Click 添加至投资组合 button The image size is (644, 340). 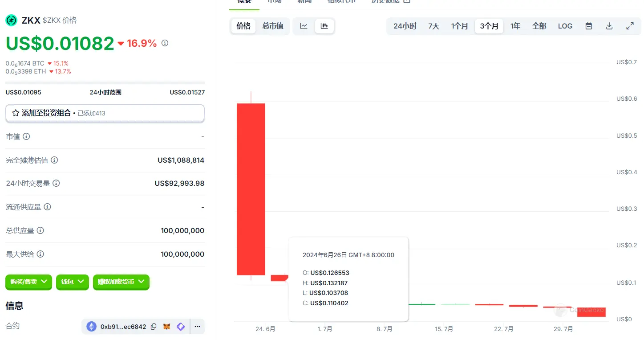(x=105, y=113)
